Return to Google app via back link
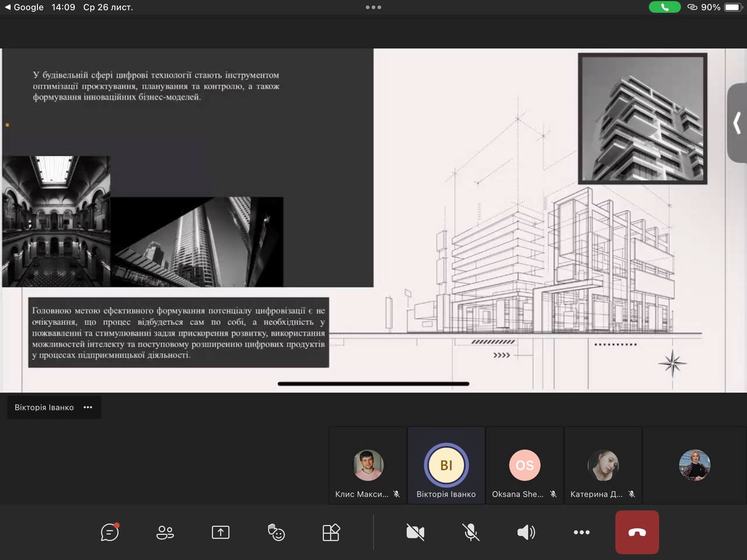 tap(25, 8)
